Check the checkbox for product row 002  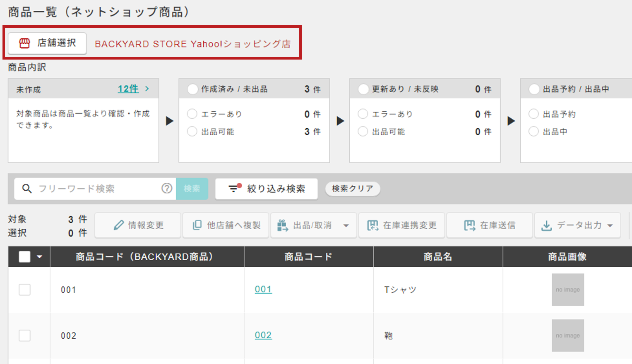pyautogui.click(x=25, y=335)
